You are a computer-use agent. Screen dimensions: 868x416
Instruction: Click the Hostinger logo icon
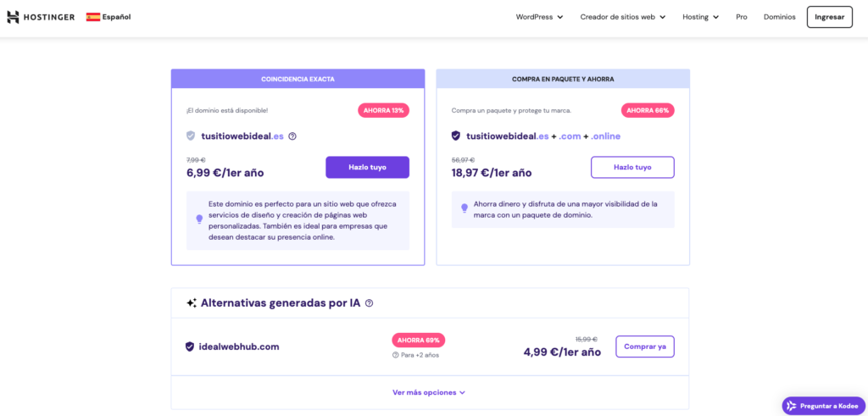point(13,17)
